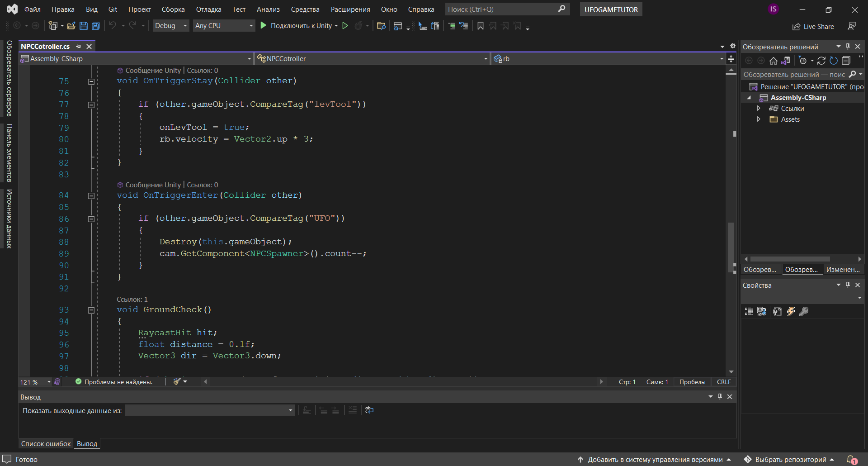Click the code cleanup broom icon

[x=177, y=382]
